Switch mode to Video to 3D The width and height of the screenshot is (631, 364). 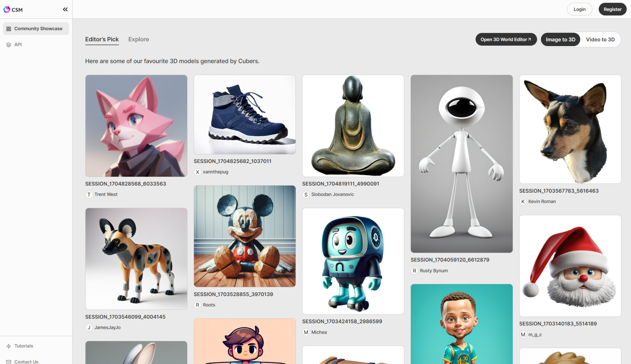coord(600,39)
